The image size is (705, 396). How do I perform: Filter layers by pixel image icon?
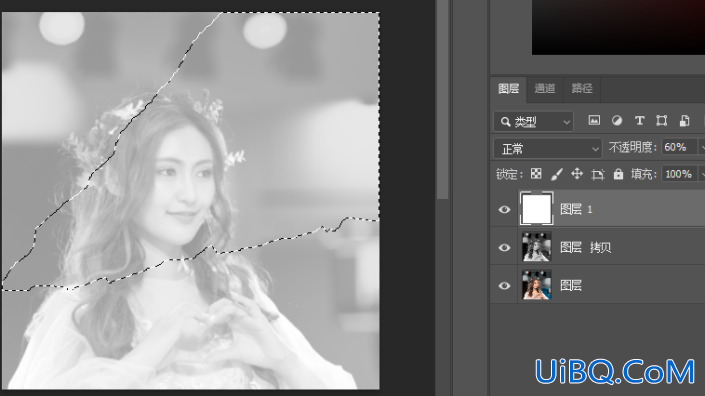coord(594,120)
